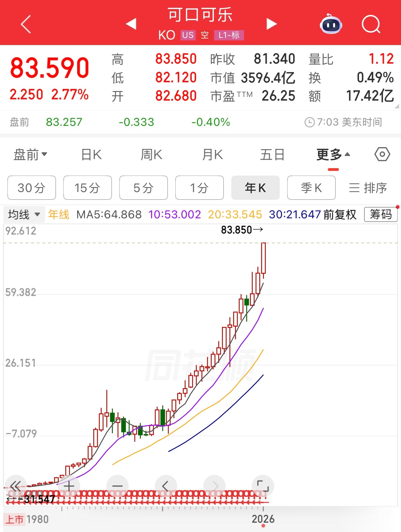The width and height of the screenshot is (401, 532).
Task: Move chart left with the left chevron
Action: (x=166, y=486)
